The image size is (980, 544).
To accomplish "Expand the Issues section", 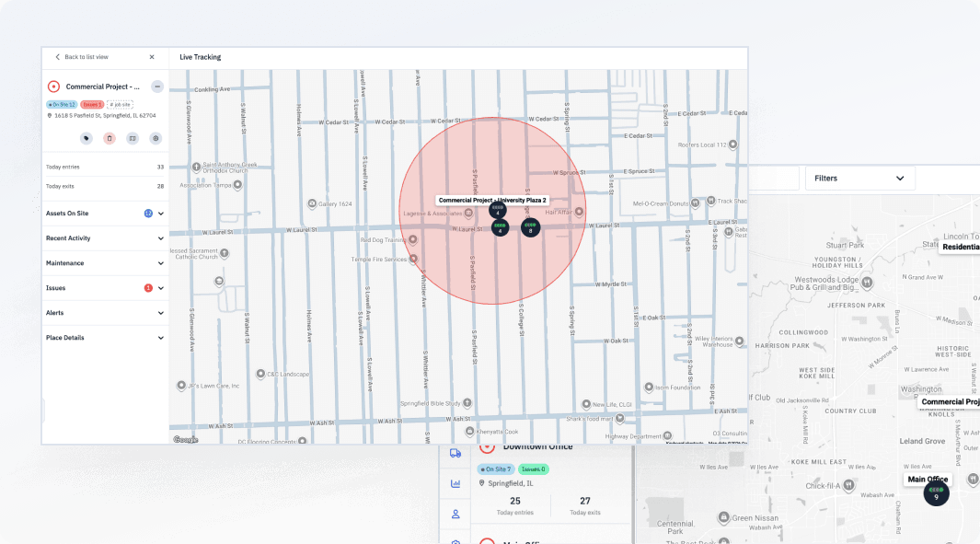I will point(105,288).
